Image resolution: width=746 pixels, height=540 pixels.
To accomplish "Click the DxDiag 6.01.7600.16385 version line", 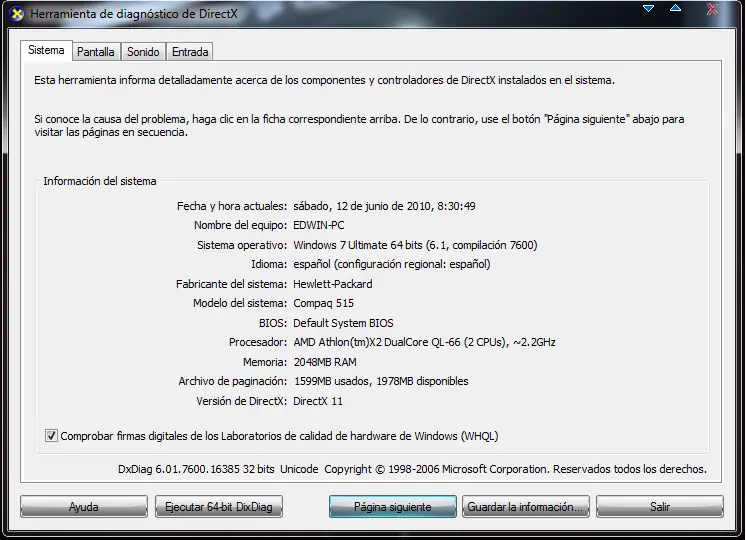I will tap(412, 469).
